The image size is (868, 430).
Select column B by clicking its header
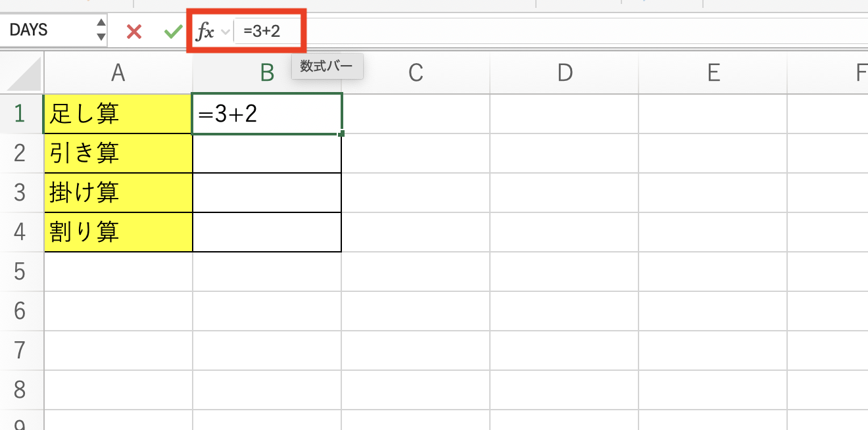tap(266, 73)
